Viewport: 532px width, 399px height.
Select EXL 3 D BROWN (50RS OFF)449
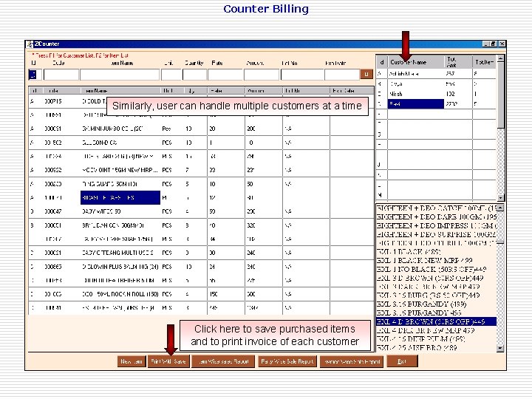[437, 278]
